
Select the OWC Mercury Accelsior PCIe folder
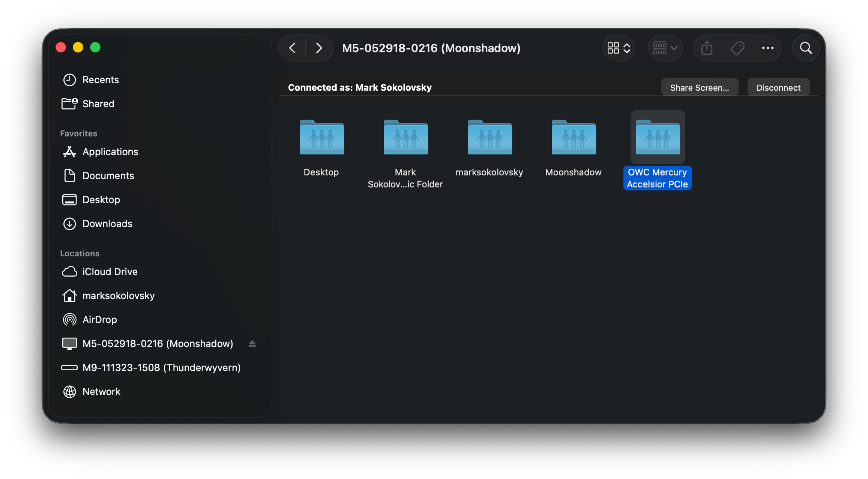point(658,138)
